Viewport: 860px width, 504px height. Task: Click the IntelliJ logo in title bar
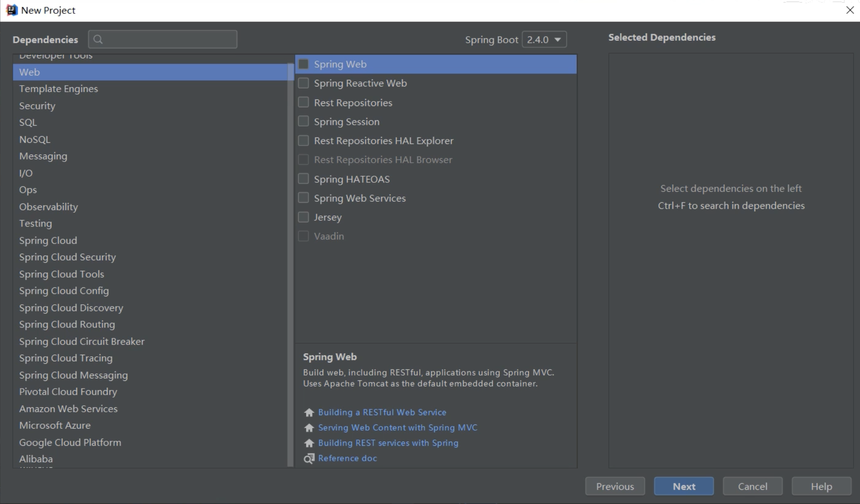coord(12,10)
